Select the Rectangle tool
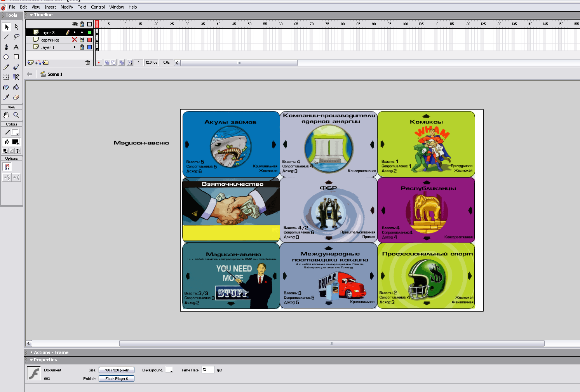Image resolution: width=580 pixels, height=392 pixels. [16, 57]
